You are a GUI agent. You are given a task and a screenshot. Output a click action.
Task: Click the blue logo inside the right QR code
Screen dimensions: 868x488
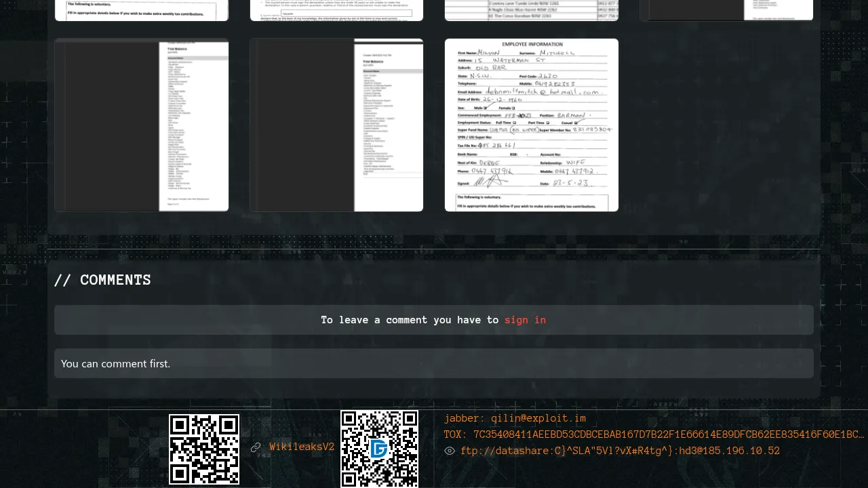point(379,449)
